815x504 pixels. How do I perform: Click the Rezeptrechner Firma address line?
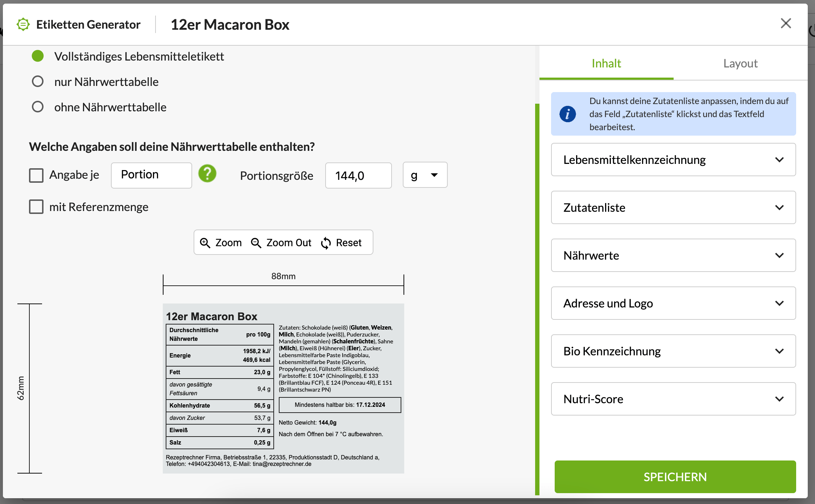[273, 461]
